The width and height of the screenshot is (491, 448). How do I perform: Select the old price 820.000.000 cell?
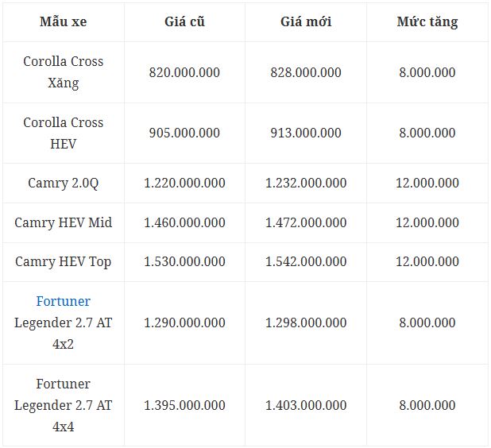184,72
